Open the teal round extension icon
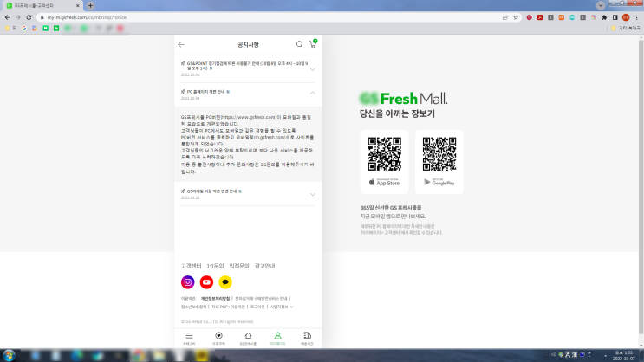This screenshot has width=644, height=362. pos(572,17)
